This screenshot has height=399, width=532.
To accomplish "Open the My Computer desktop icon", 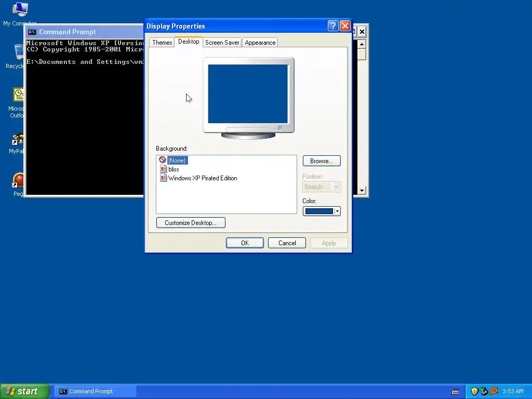I will pyautogui.click(x=20, y=14).
